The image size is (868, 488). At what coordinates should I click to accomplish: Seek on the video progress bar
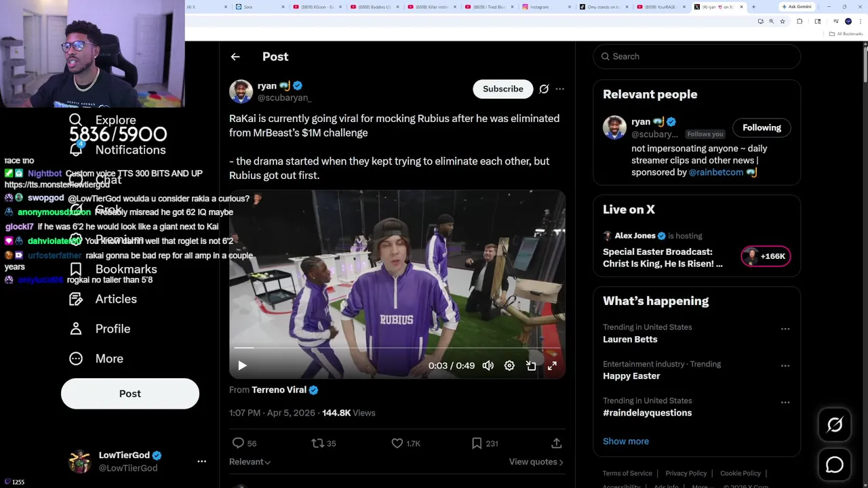[x=397, y=348]
